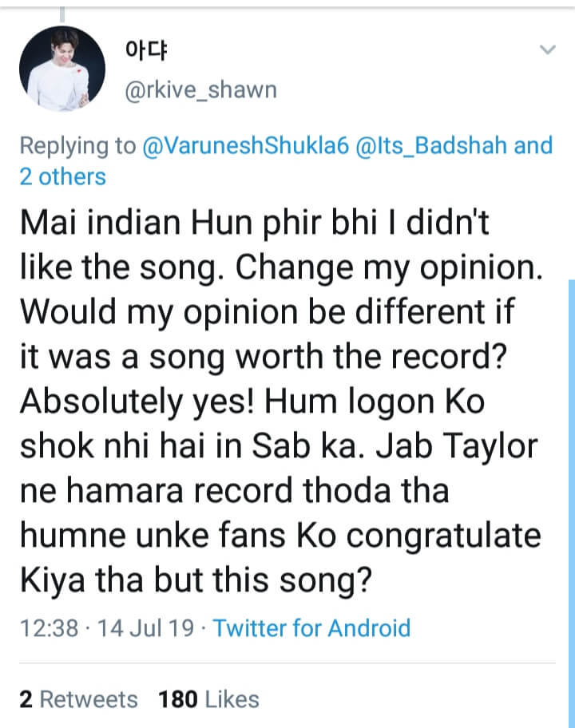This screenshot has width=575, height=728.
Task: Show who liked via 180 Likes
Action: (x=208, y=699)
